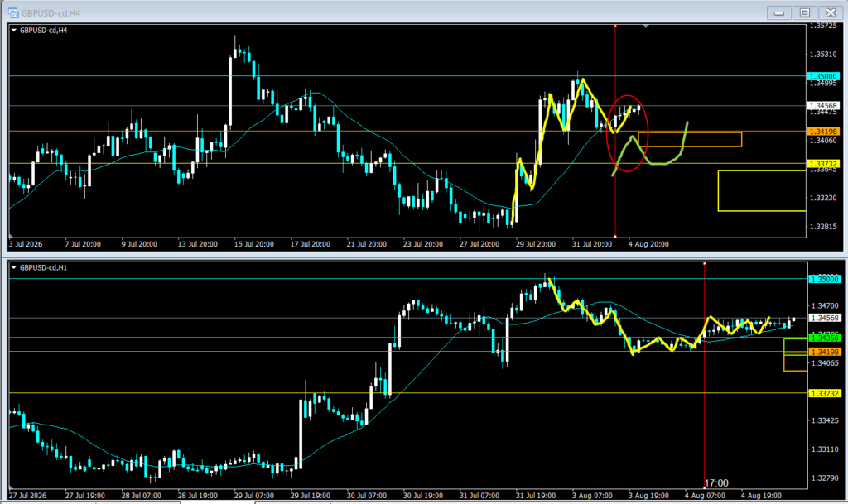
Task: Select the cyan 1.35000 price tag in H1 chart
Action: pos(825,279)
